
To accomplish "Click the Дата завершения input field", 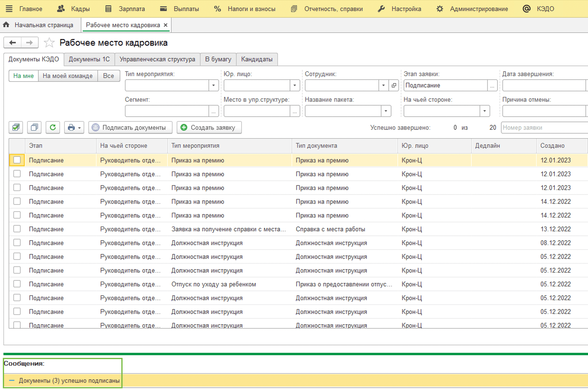I will pos(544,85).
